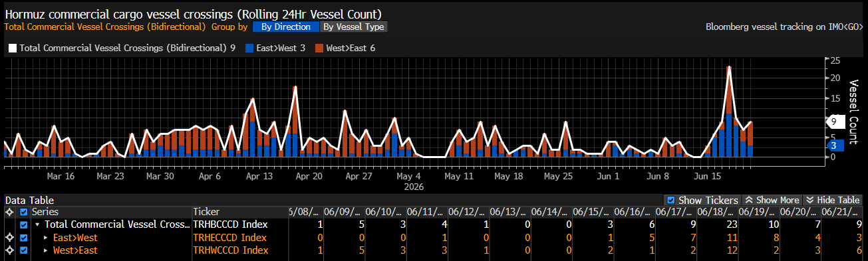Viewport: 868px width, 261px height.
Task: Click the Hide Table button
Action: tap(832, 200)
